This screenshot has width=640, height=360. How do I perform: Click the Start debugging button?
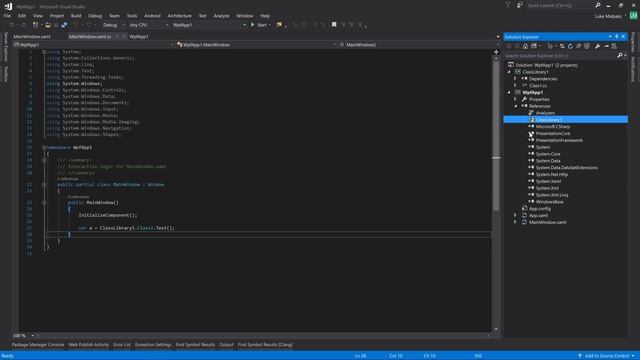pos(259,25)
